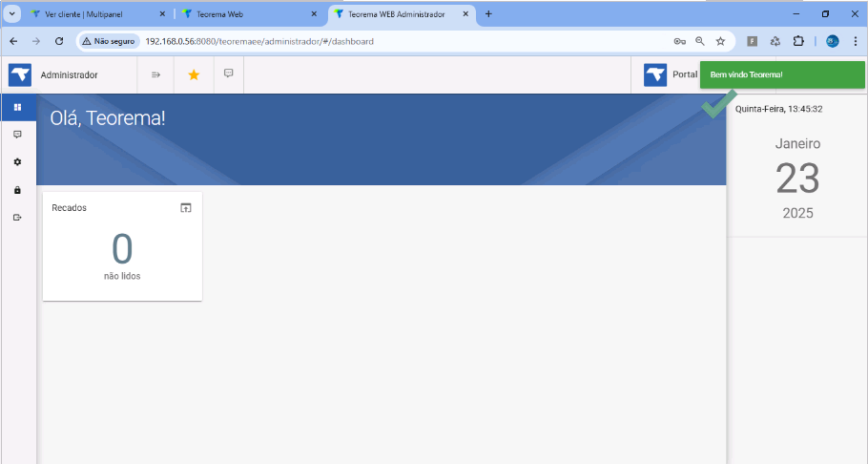Click the Teorema logo beside Portal

655,74
